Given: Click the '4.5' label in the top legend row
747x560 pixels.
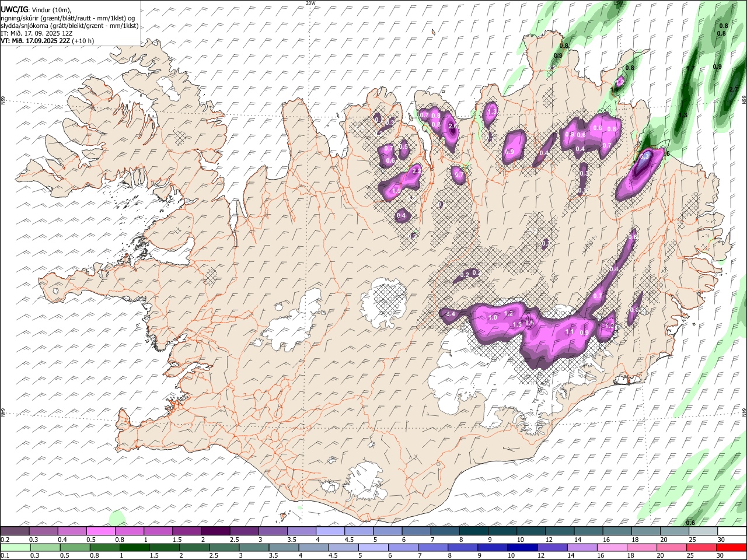Looking at the screenshot, I should pyautogui.click(x=350, y=540).
